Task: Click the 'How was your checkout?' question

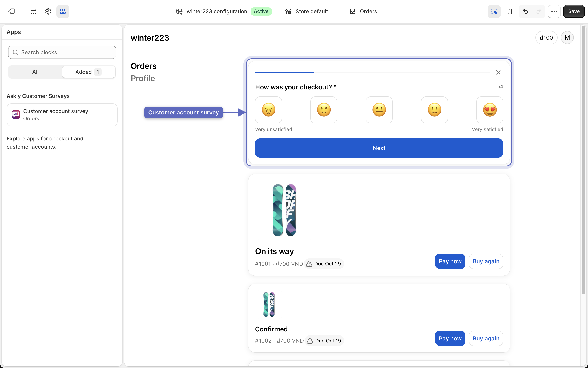Action: point(296,87)
